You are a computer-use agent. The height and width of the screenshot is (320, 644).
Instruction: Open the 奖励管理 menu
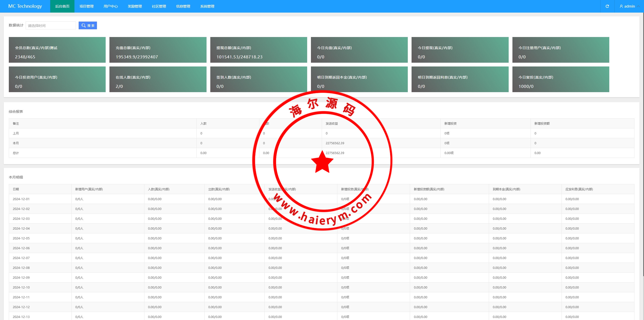point(135,6)
